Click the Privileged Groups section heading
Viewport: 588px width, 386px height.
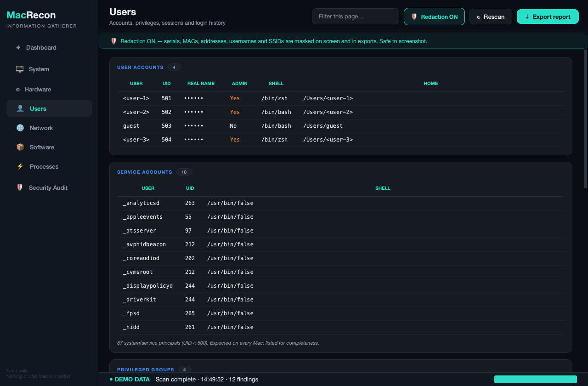pos(146,369)
